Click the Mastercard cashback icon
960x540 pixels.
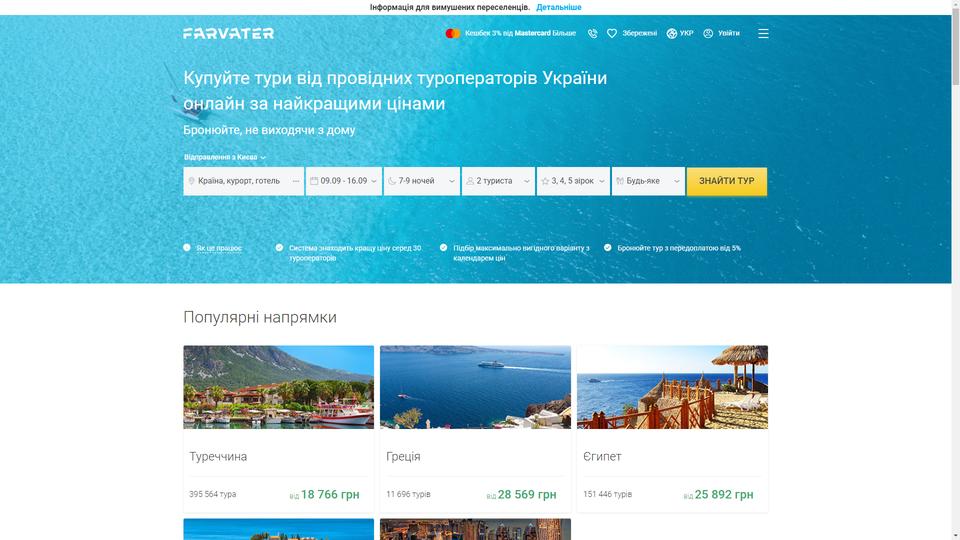click(x=452, y=33)
